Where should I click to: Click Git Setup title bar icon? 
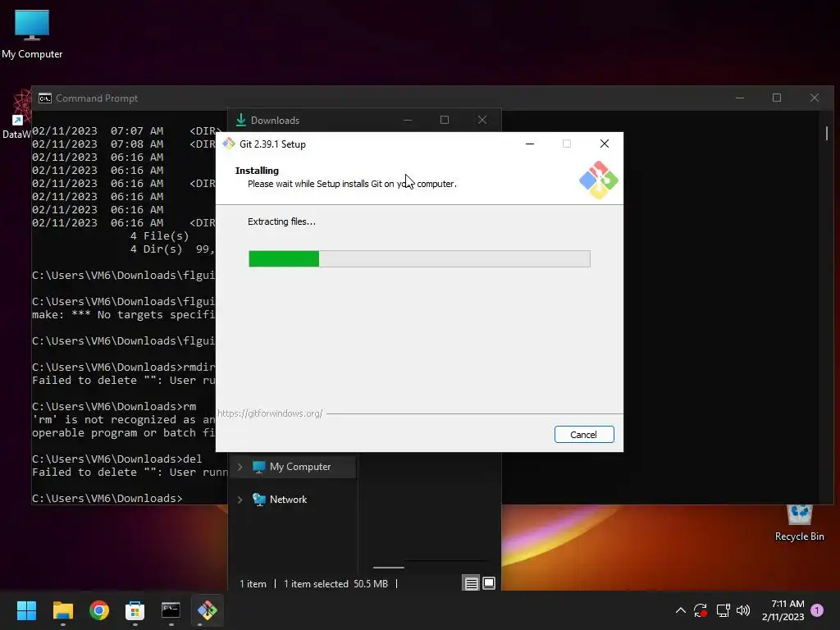(x=230, y=144)
